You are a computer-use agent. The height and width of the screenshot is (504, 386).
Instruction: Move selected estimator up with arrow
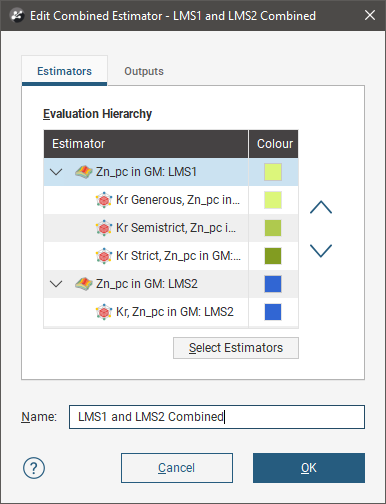pyautogui.click(x=321, y=207)
